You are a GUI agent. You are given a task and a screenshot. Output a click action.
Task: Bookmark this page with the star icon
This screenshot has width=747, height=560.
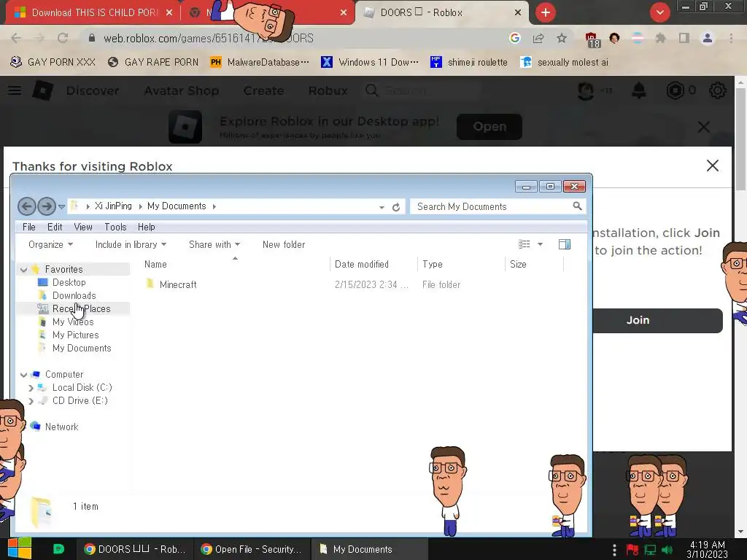click(x=562, y=38)
